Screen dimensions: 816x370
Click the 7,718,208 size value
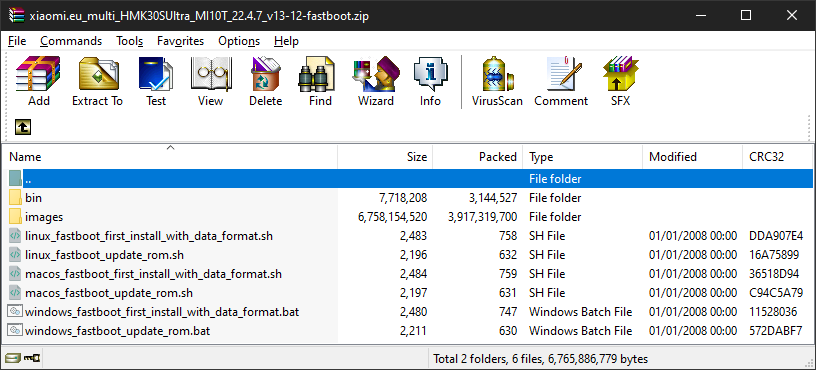402,198
